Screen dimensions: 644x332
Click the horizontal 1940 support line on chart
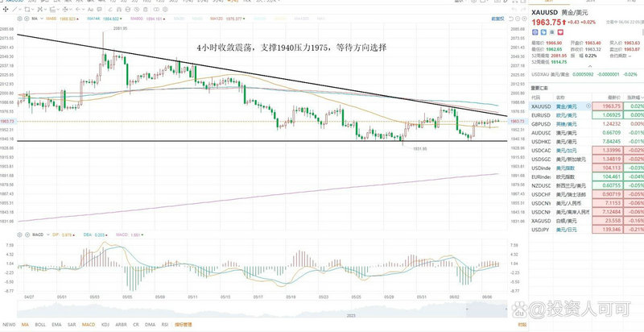coord(242,142)
